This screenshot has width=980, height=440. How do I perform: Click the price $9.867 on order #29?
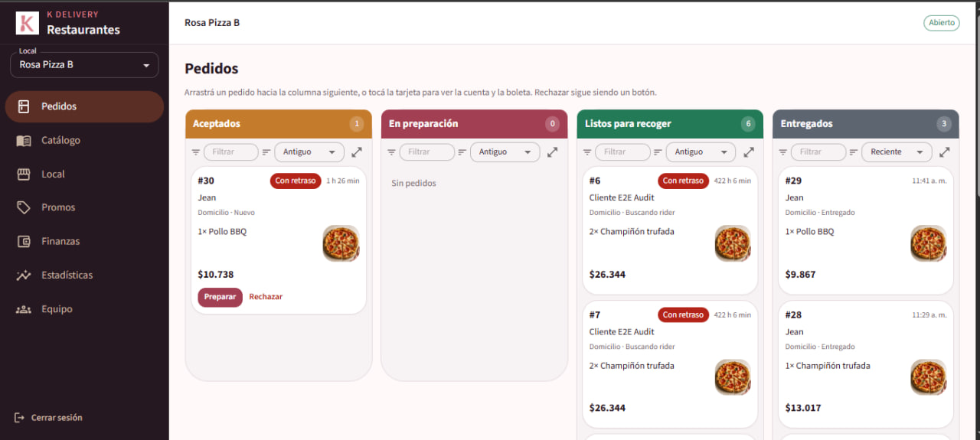point(801,275)
